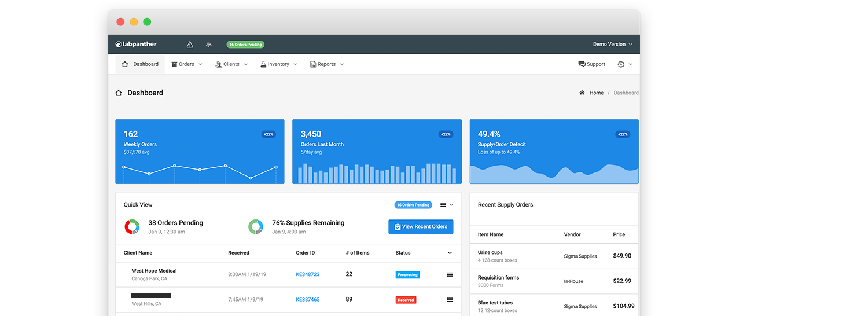868x316 pixels.
Task: Click the Home breadcrumb link
Action: click(597, 93)
